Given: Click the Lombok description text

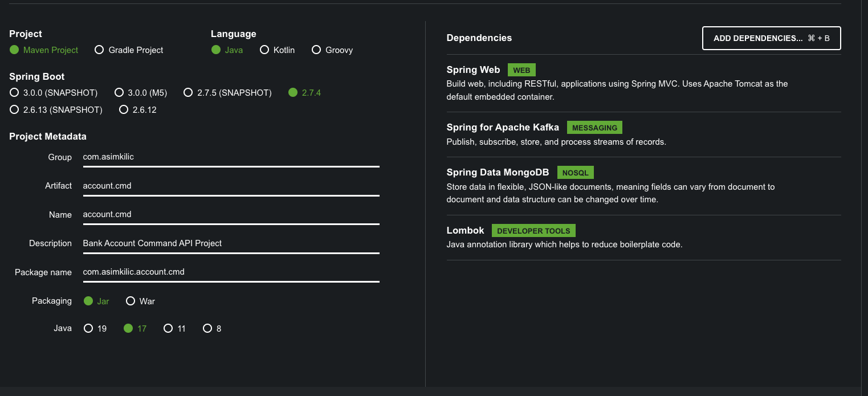Looking at the screenshot, I should click(564, 244).
